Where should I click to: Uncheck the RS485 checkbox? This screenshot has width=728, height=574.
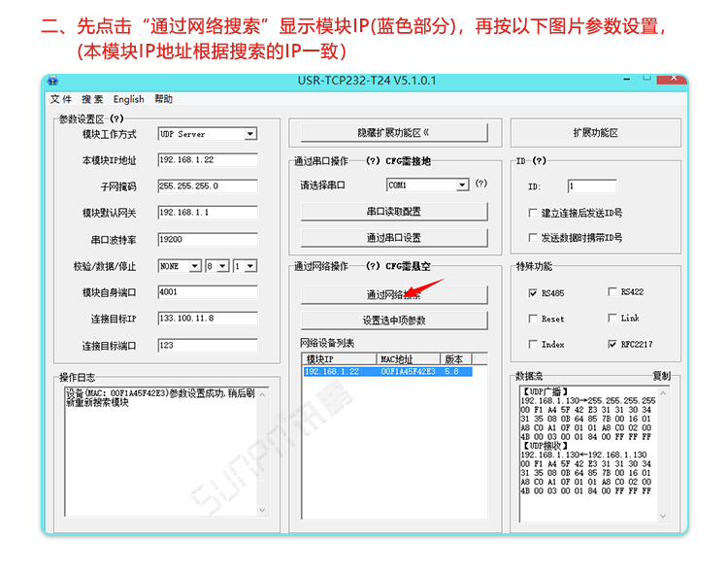coord(533,293)
